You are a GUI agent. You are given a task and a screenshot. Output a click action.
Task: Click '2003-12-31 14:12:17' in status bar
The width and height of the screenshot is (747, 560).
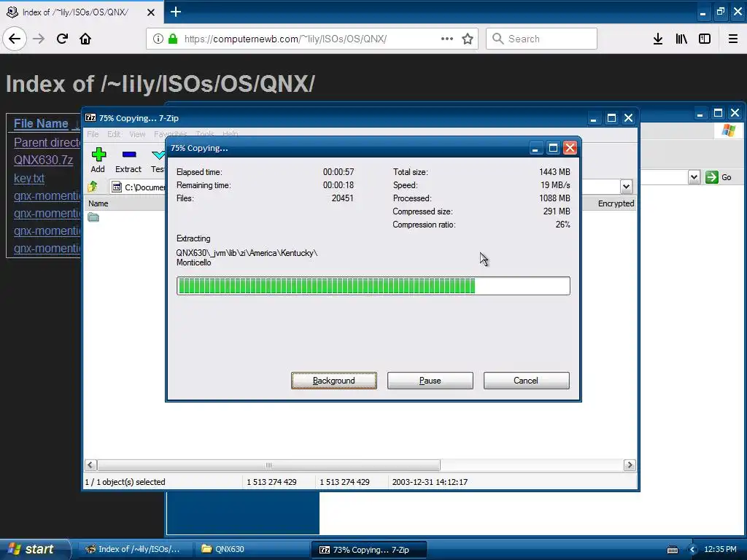coord(430,482)
